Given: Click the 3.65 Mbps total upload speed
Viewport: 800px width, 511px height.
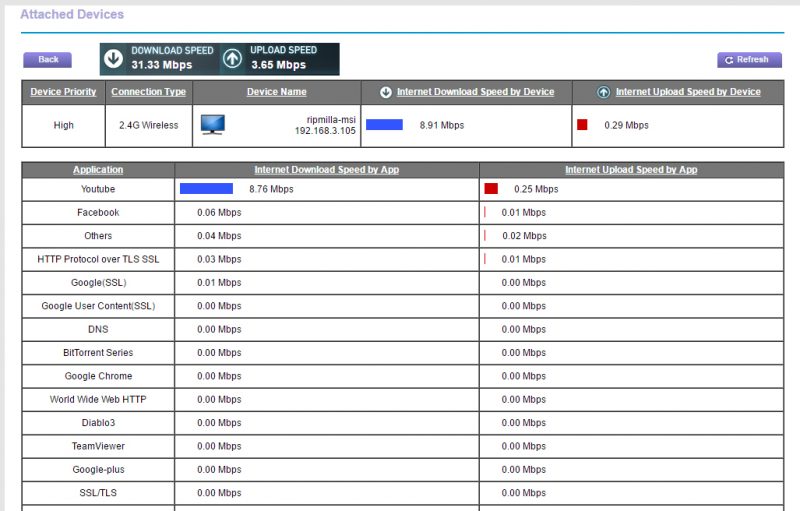Looking at the screenshot, I should 279,65.
